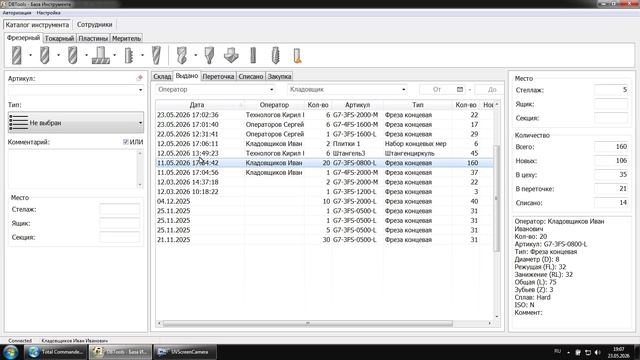640x360 pixels.
Task: Click the До date field
Action: [x=489, y=89]
